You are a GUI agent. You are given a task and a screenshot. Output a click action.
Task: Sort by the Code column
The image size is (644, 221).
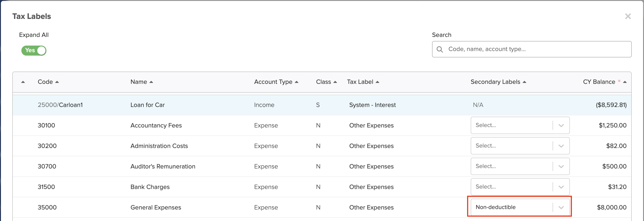[48, 82]
